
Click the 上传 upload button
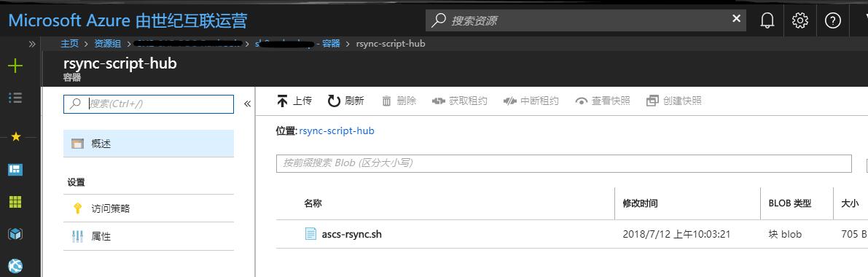coord(294,101)
